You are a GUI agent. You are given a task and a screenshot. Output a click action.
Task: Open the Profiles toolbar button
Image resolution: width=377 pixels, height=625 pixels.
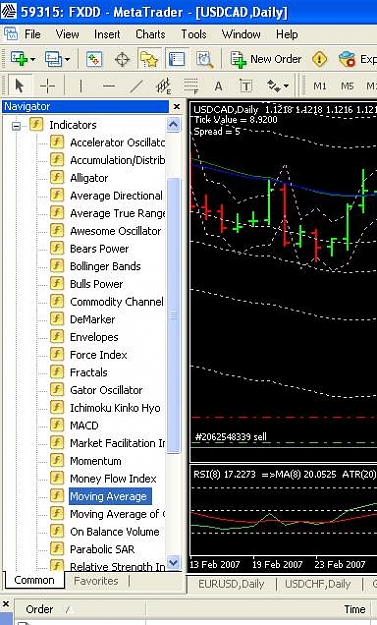coord(53,59)
